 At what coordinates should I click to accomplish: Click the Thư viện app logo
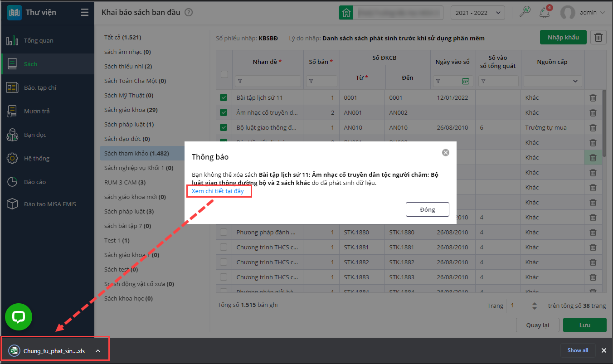[x=15, y=12]
